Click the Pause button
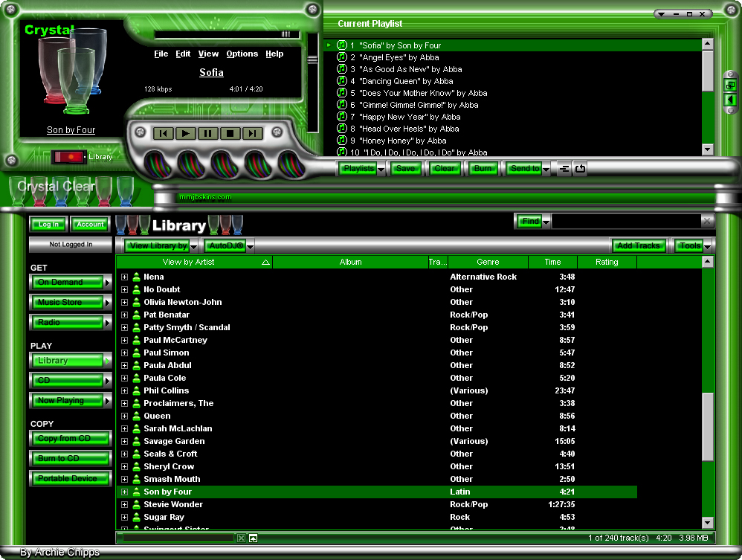The image size is (742, 560). [x=208, y=133]
